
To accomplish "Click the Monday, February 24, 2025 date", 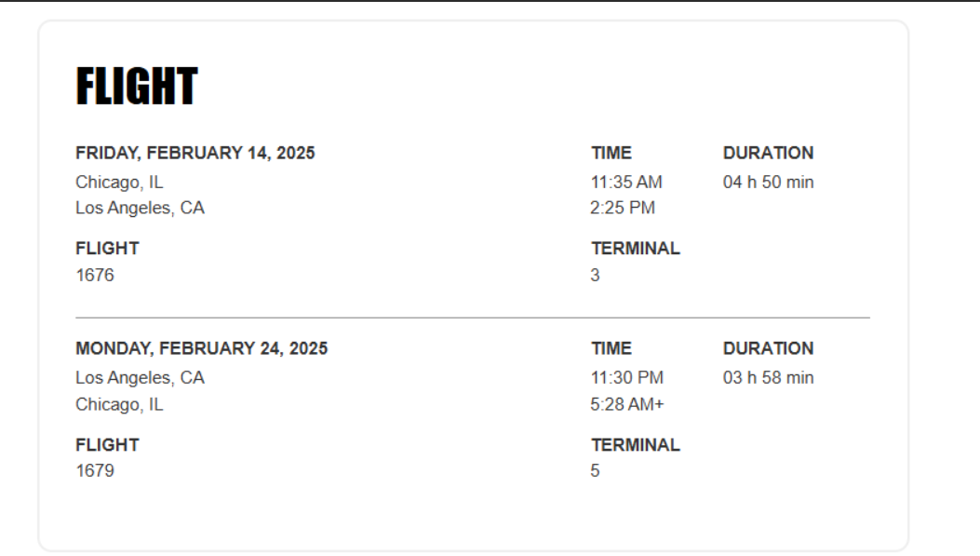I will pyautogui.click(x=201, y=348).
